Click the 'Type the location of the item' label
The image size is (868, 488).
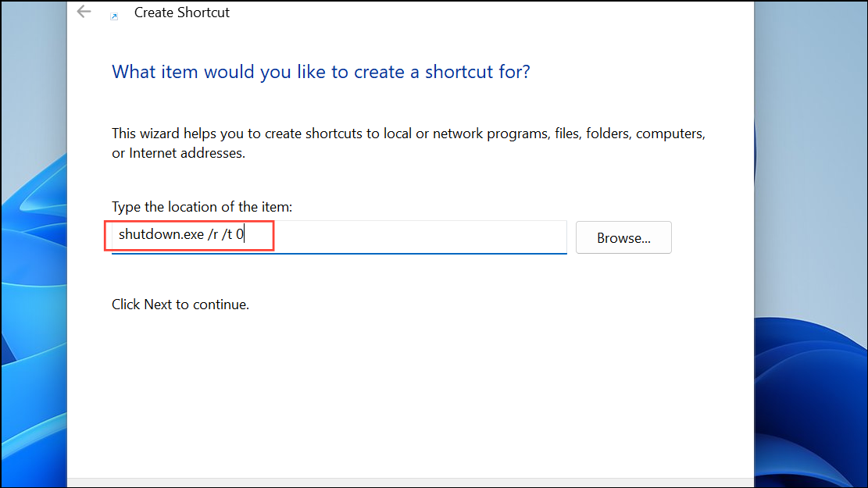point(202,206)
